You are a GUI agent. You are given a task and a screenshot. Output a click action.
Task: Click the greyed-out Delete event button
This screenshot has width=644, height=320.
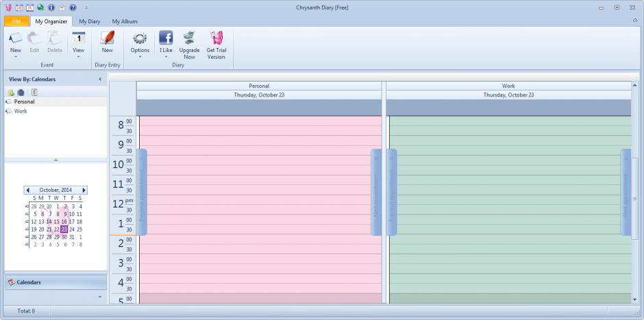[x=55, y=42]
